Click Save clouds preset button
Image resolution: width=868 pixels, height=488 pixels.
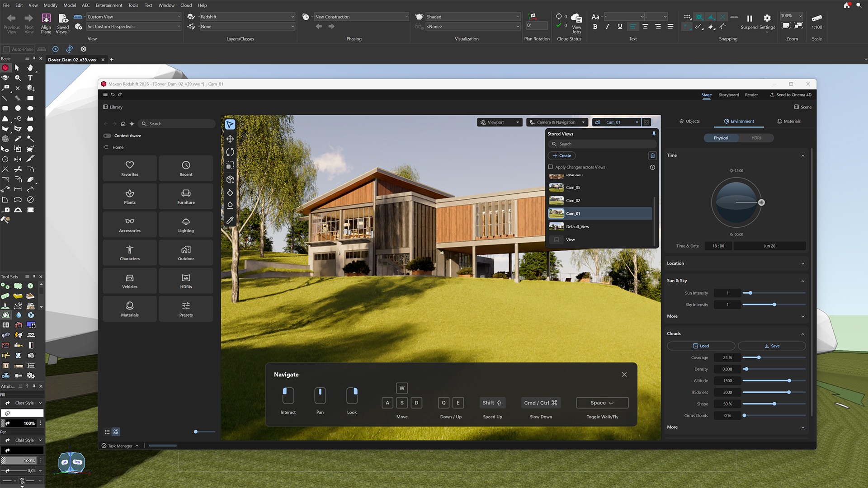point(772,346)
